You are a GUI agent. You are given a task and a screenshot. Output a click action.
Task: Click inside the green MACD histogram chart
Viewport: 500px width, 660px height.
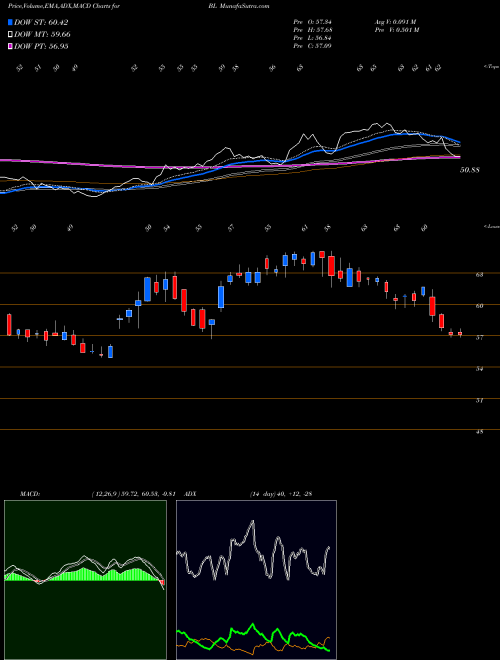pyautogui.click(x=85, y=580)
